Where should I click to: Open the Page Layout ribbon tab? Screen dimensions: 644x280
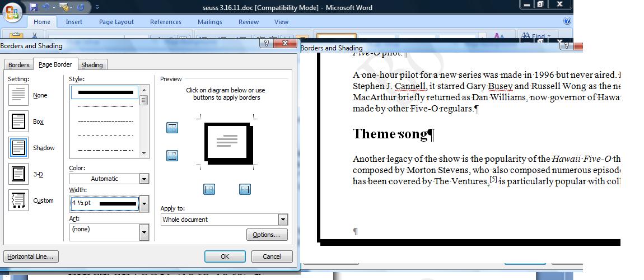pos(116,22)
